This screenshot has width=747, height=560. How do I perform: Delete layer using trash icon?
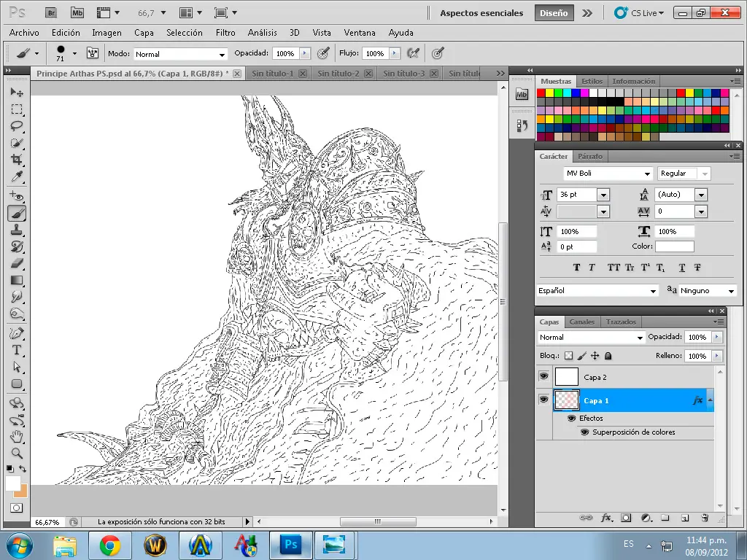705,518
